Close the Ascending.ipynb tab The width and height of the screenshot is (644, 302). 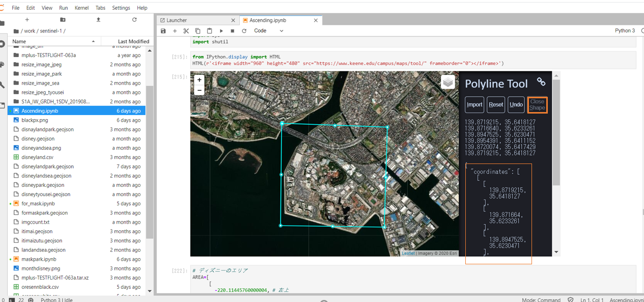click(316, 20)
